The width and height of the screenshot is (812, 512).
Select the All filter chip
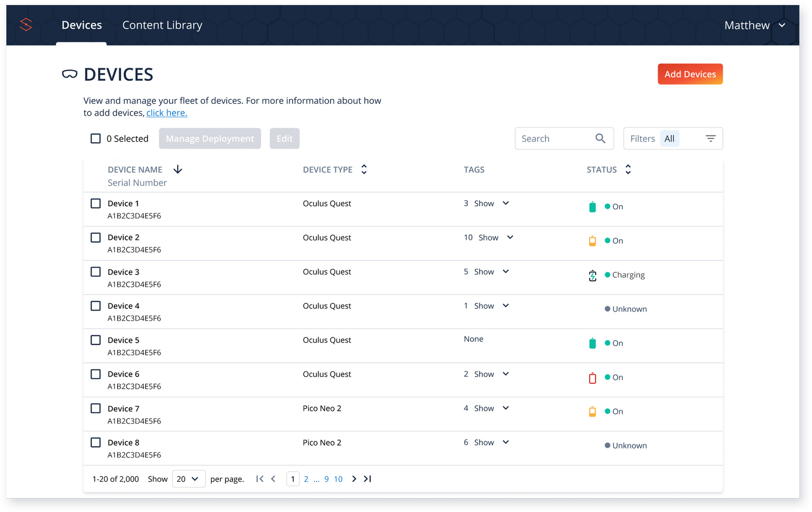click(x=669, y=139)
